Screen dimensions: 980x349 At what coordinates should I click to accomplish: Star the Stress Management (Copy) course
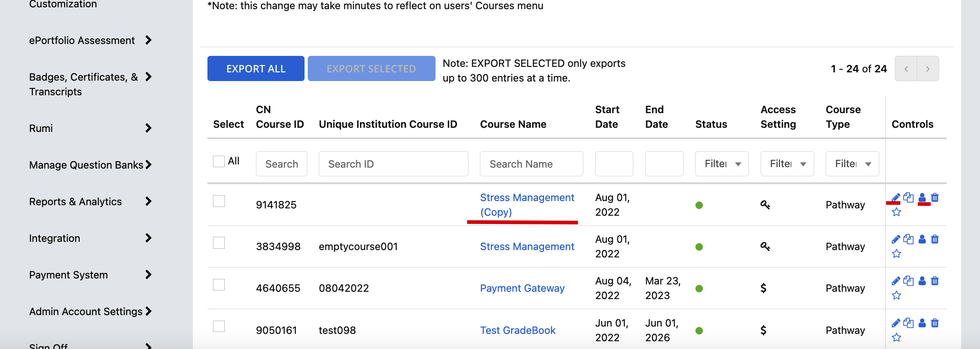click(x=897, y=212)
